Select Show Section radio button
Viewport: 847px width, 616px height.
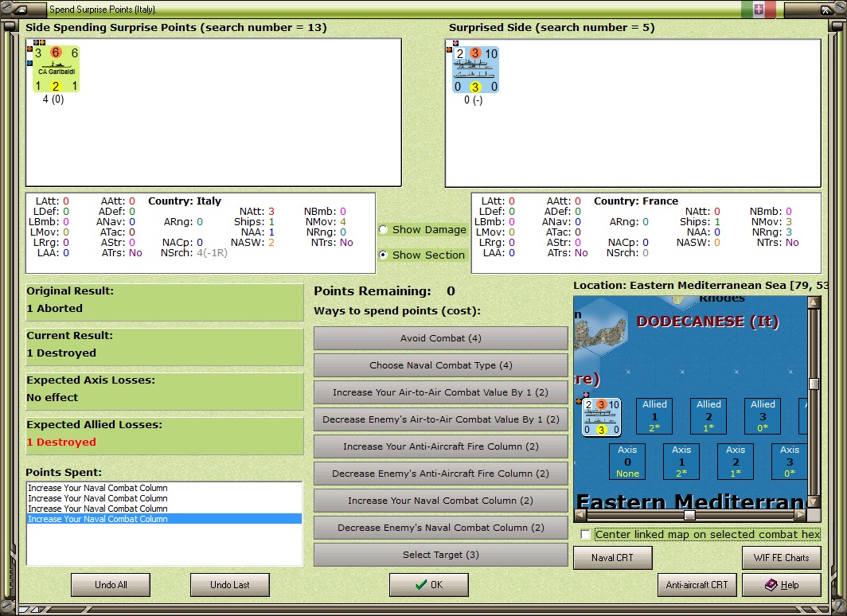383,255
